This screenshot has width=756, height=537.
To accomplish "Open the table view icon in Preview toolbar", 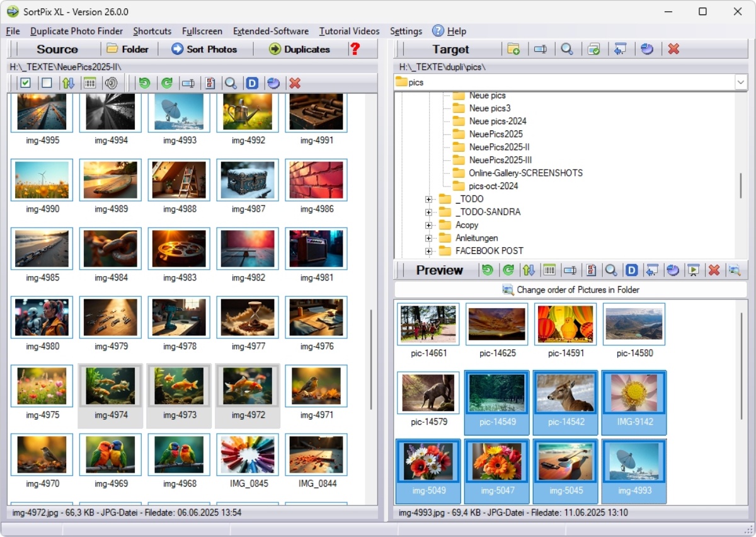I will (549, 270).
